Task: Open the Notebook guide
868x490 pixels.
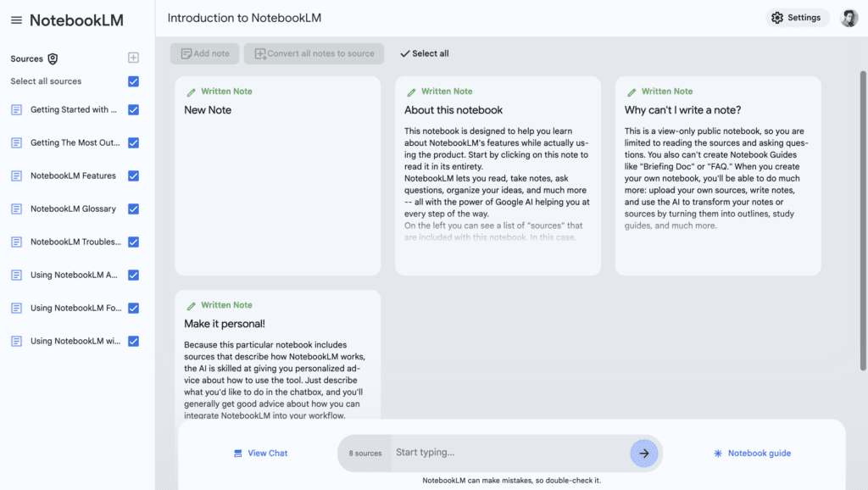Action: coord(752,453)
